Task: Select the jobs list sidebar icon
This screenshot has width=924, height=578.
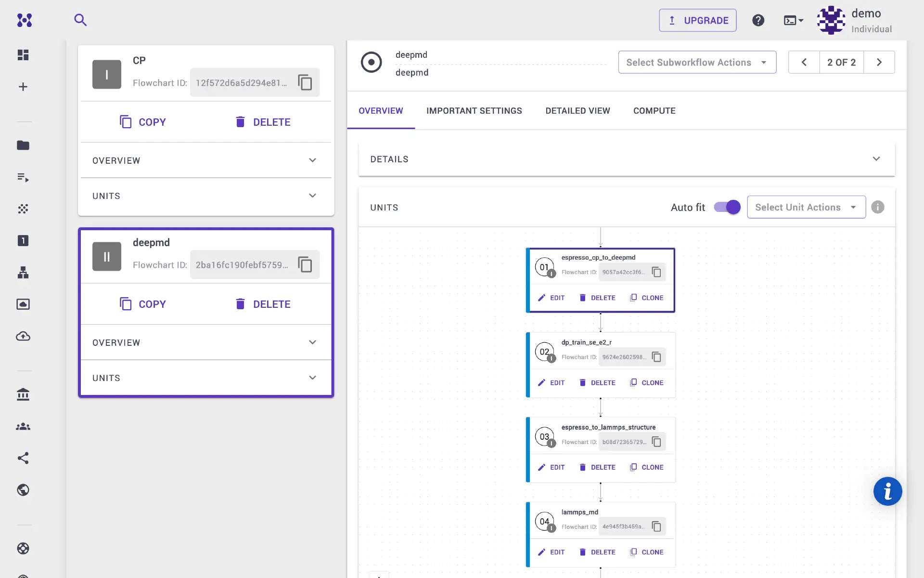Action: (23, 177)
